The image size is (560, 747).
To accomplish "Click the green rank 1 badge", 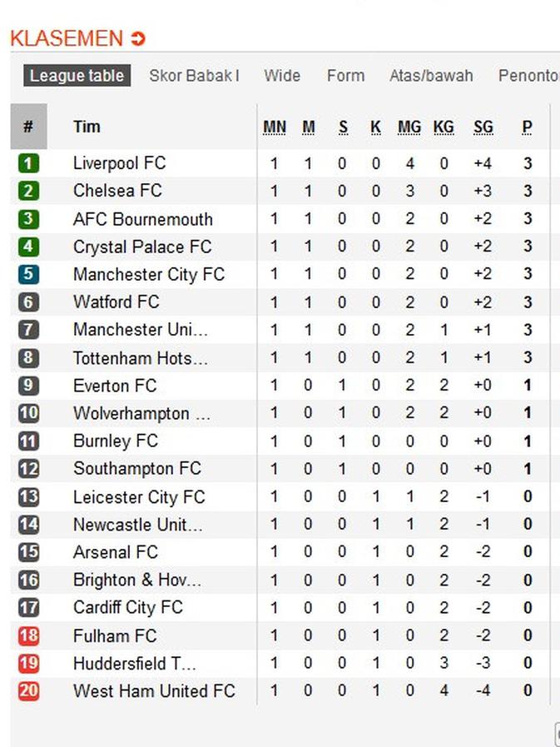I will [x=28, y=163].
